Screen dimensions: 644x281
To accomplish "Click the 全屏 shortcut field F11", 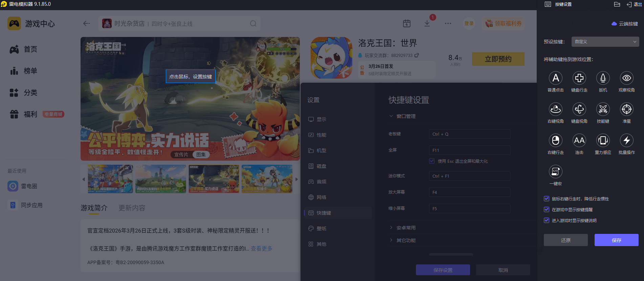I will (469, 150).
